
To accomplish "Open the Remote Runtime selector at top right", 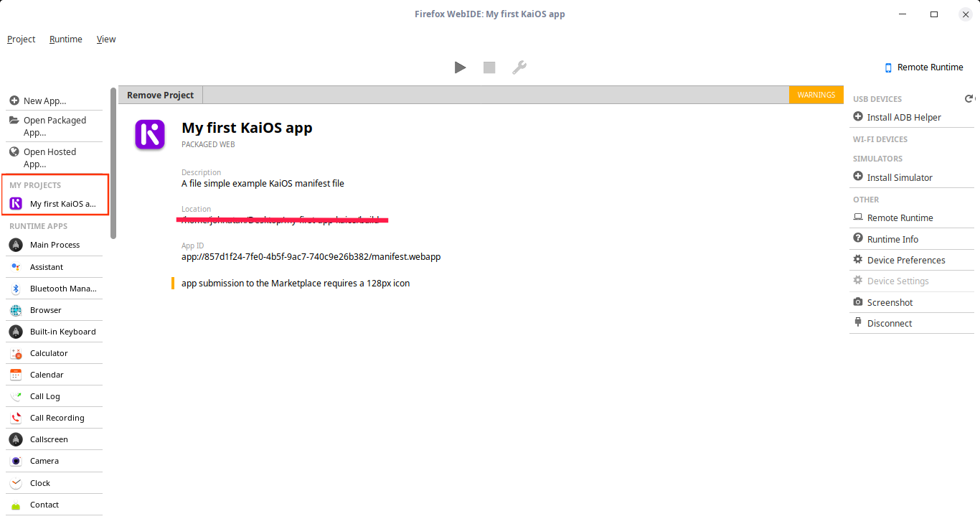I will 924,67.
